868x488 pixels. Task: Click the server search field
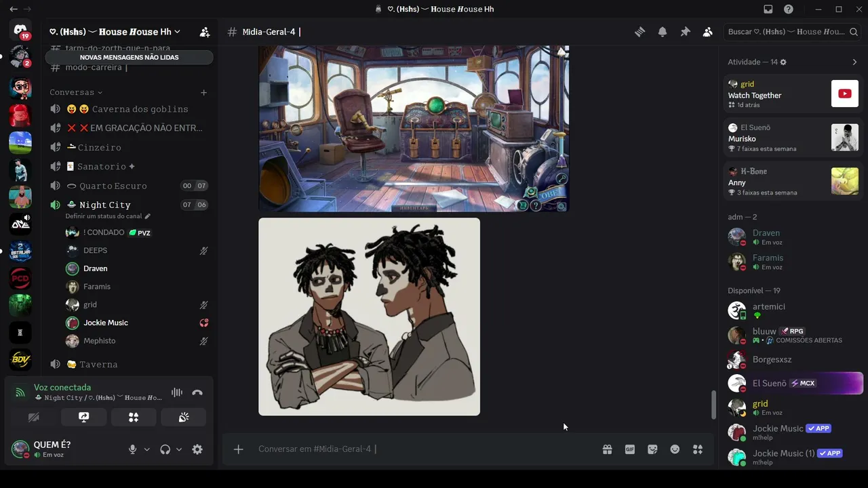[792, 32]
